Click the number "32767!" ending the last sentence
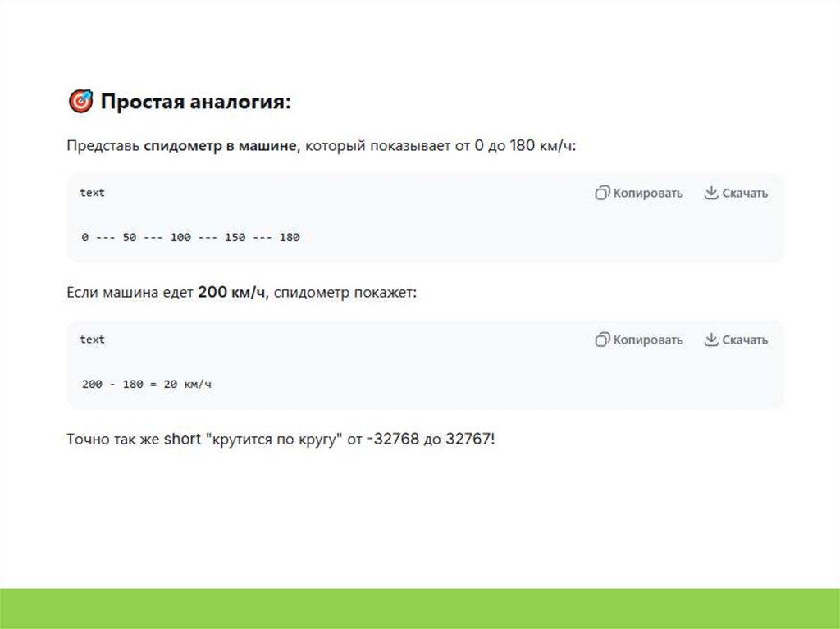The image size is (840, 629). [471, 440]
